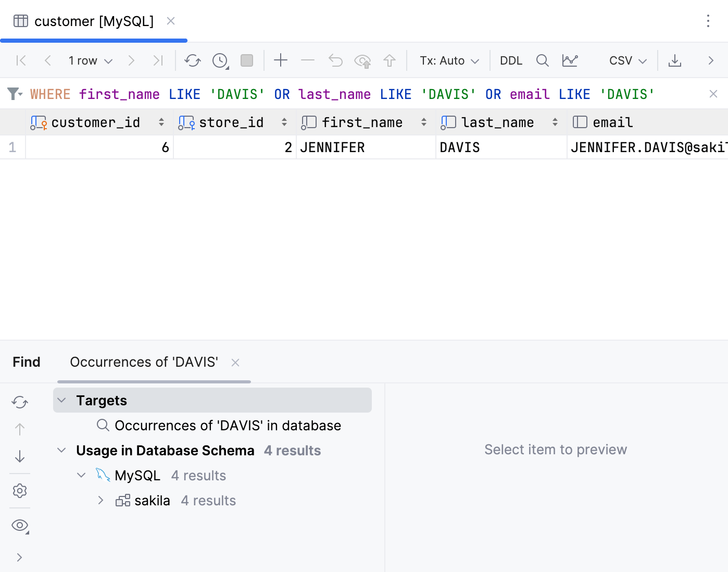
Task: Click the Find magnifier icon in toolbar
Action: coord(542,60)
